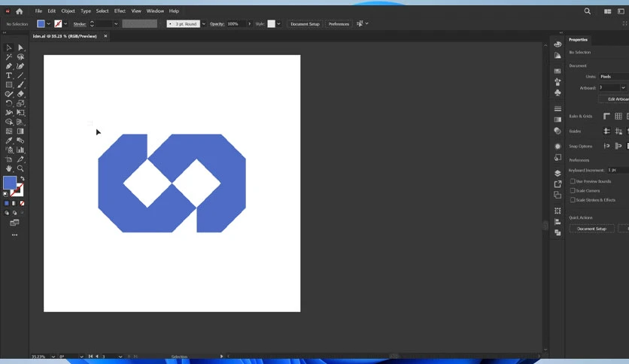The image size is (629, 364).
Task: Open the Style dropdown
Action: point(278,24)
